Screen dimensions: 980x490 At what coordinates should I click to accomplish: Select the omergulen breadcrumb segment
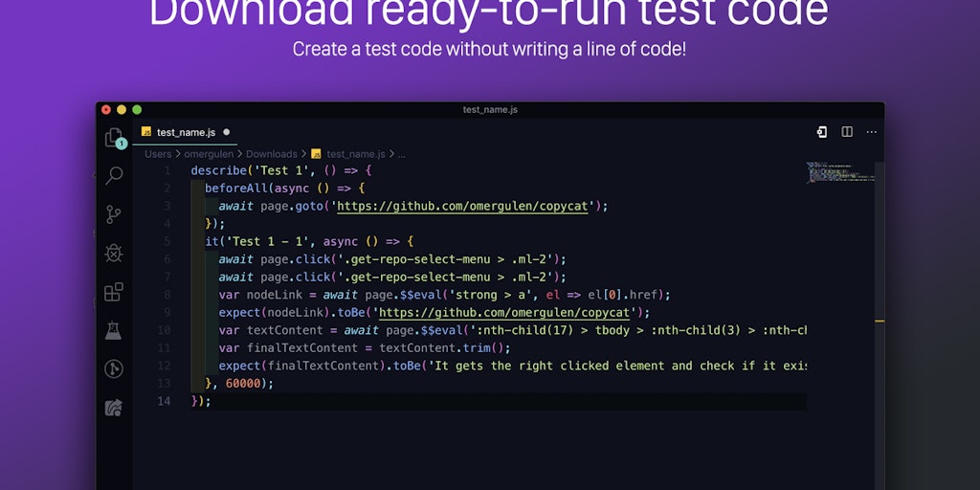click(209, 154)
